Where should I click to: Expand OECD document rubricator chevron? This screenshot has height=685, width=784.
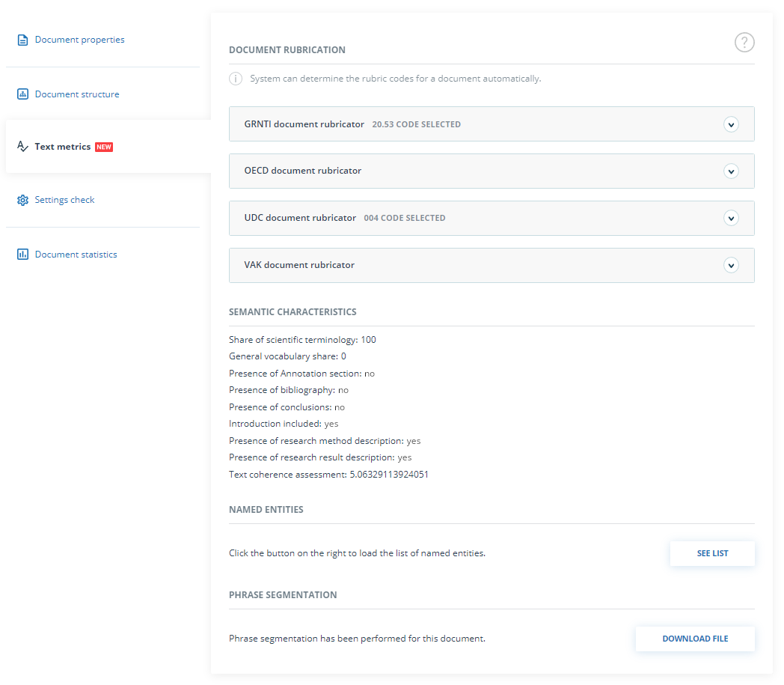pyautogui.click(x=731, y=171)
